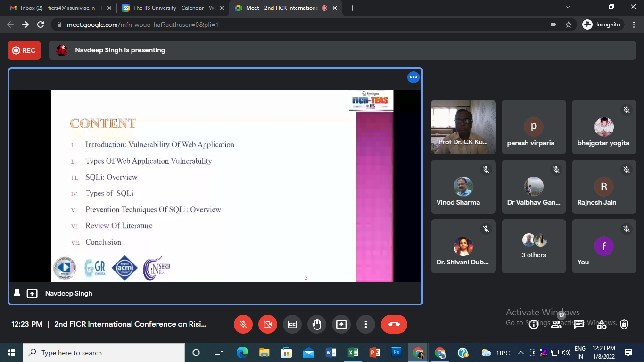Raise your hand in the meeting
This screenshot has height=362, width=644.
click(x=317, y=324)
